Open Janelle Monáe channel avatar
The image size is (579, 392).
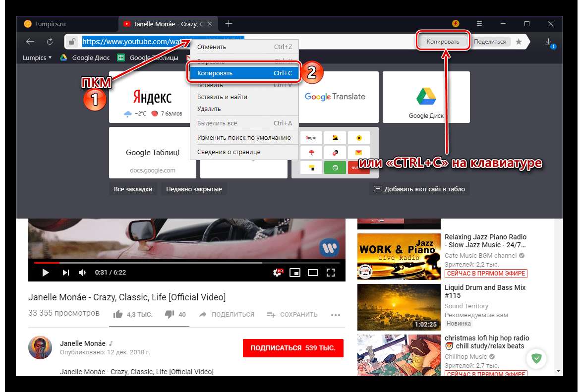(x=40, y=347)
